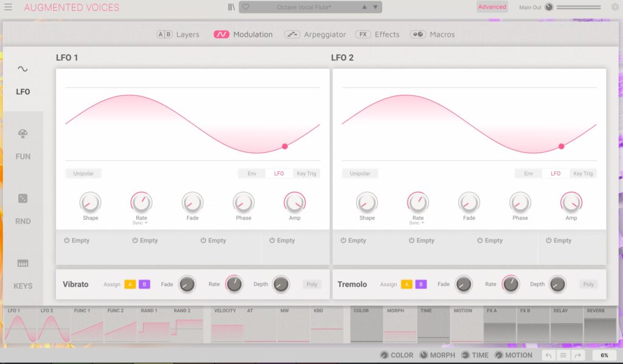The width and height of the screenshot is (623, 364).
Task: Toggle Unipolar mode for LFO 1
Action: pyautogui.click(x=83, y=174)
